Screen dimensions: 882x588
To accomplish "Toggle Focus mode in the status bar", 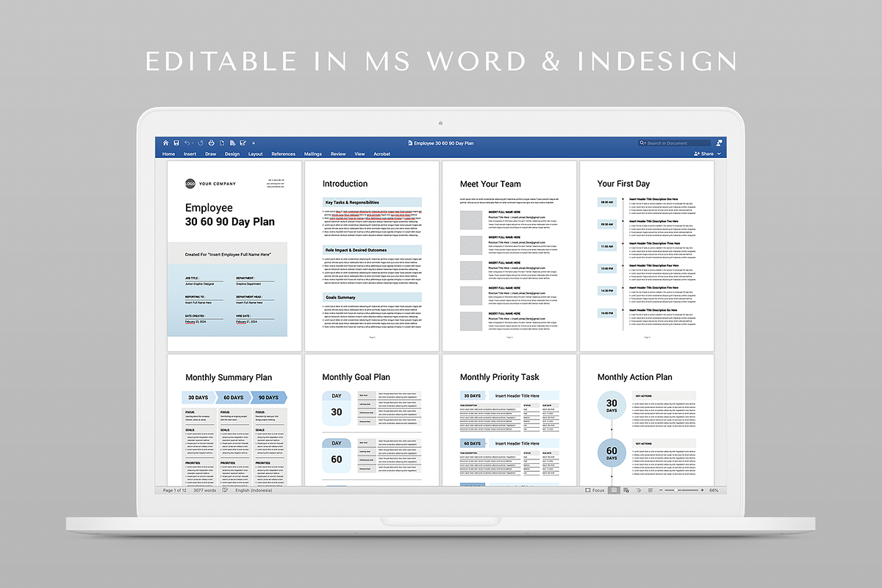I will (x=595, y=490).
